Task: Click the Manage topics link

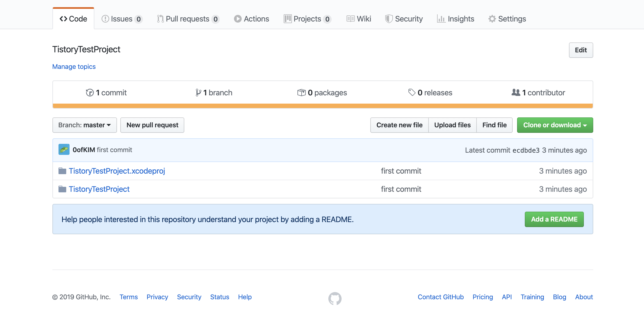Action: (74, 67)
